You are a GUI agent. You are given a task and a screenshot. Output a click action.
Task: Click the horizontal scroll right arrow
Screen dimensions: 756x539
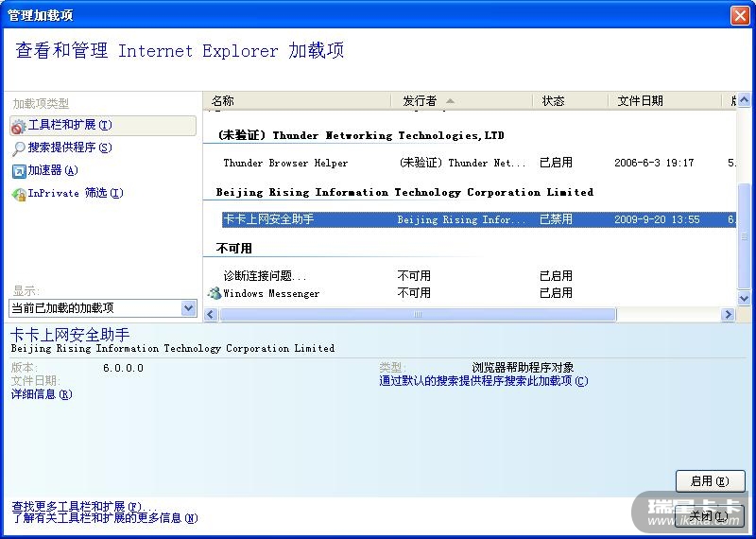(728, 315)
